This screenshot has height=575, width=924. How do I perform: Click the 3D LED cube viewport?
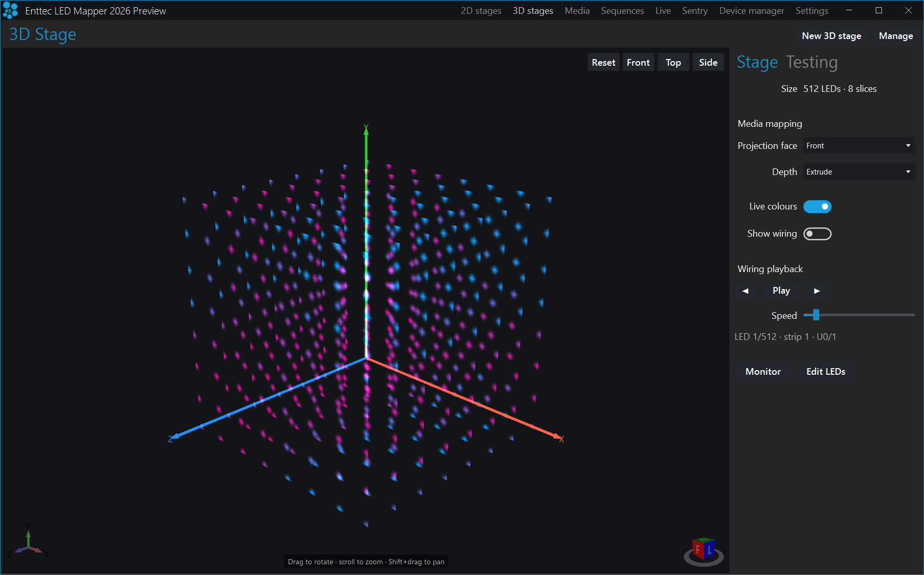tap(365, 311)
